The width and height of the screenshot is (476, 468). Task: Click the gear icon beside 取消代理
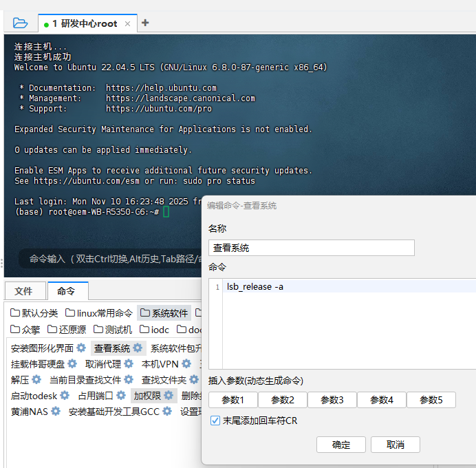click(x=128, y=364)
